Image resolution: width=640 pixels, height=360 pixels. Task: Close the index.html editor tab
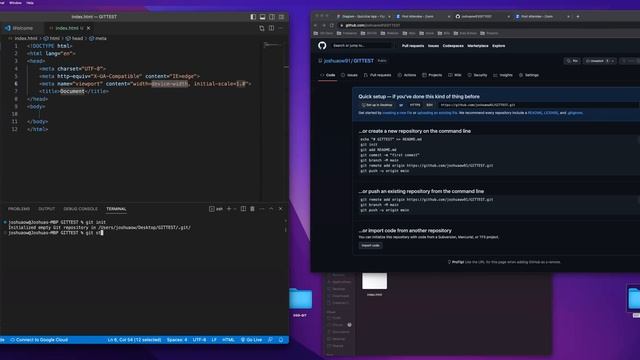click(89, 28)
